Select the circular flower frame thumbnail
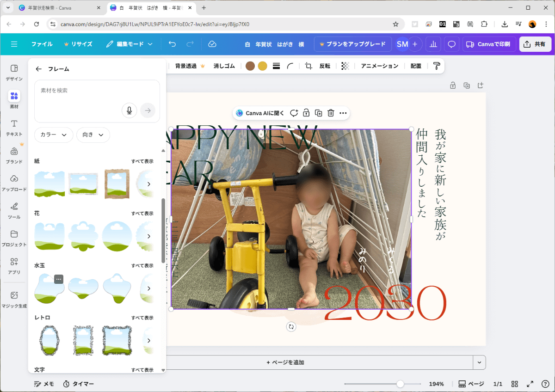 pyautogui.click(x=117, y=236)
